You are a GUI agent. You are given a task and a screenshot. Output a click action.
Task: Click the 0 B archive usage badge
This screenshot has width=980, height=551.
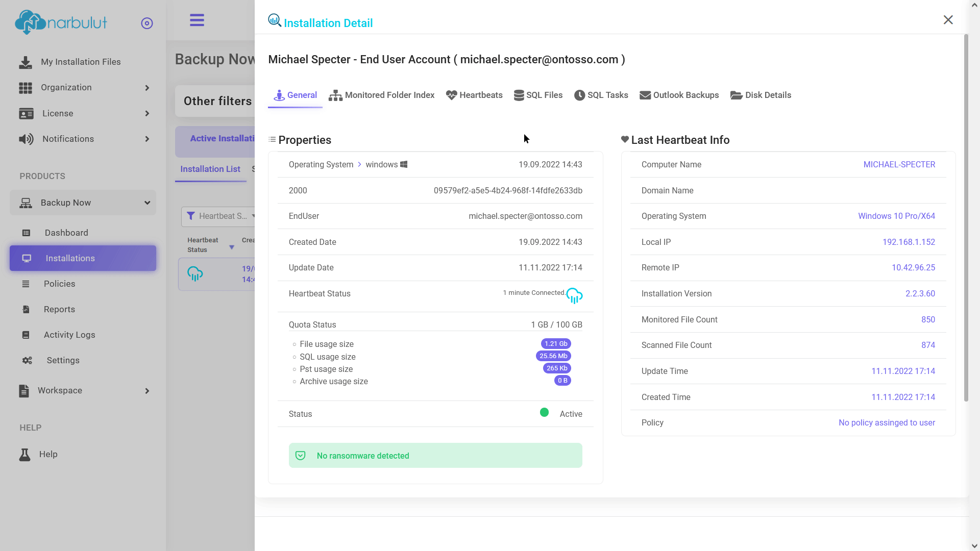click(x=562, y=381)
